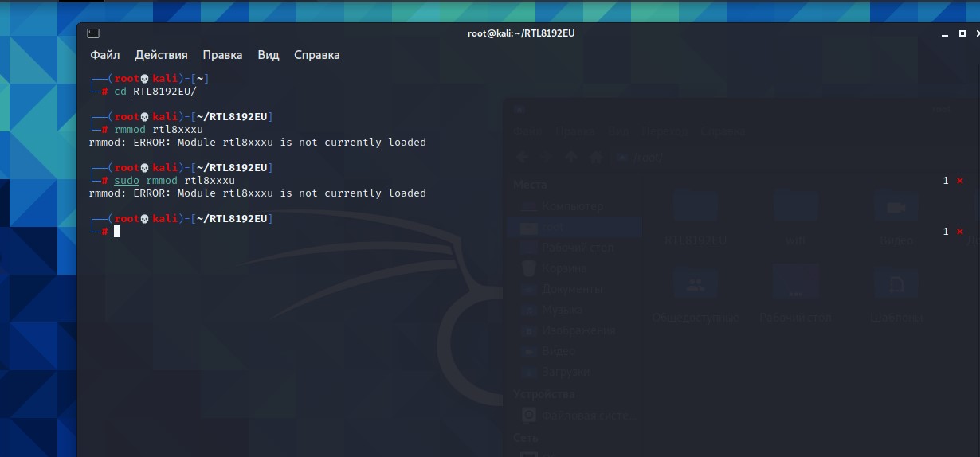This screenshot has width=980, height=457.
Task: Click the underlined RTL8192EU/ path in cd command
Action: point(165,92)
